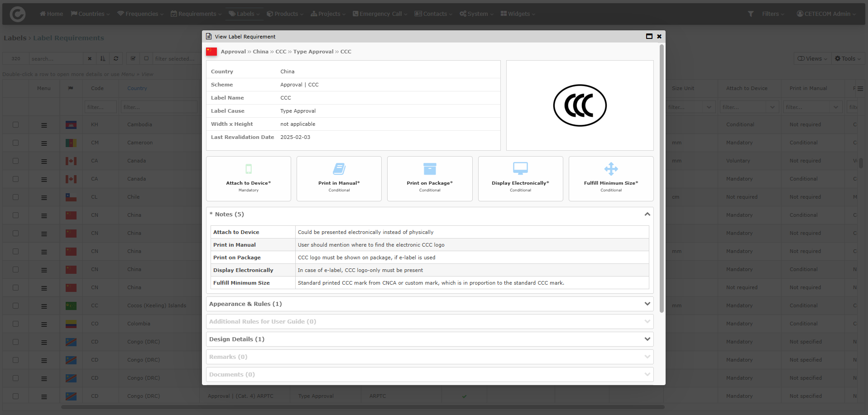The height and width of the screenshot is (415, 868).
Task: Tick the checkbox for the Colombia row
Action: [16, 324]
